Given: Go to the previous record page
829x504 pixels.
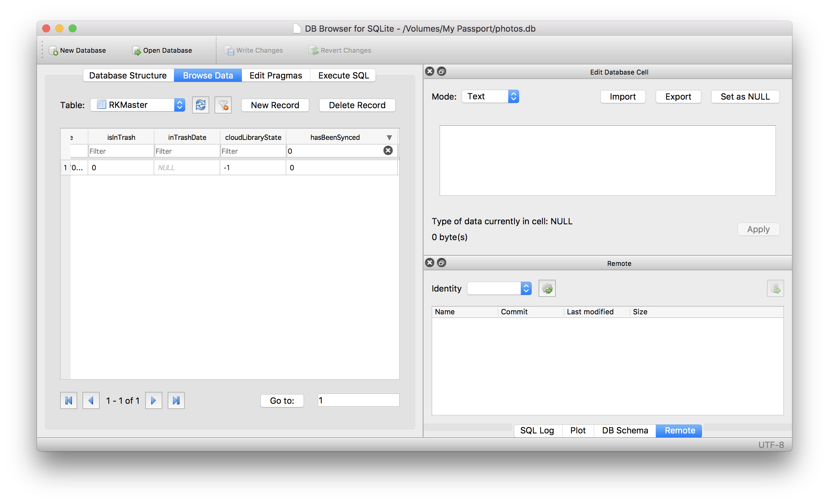Looking at the screenshot, I should point(91,400).
